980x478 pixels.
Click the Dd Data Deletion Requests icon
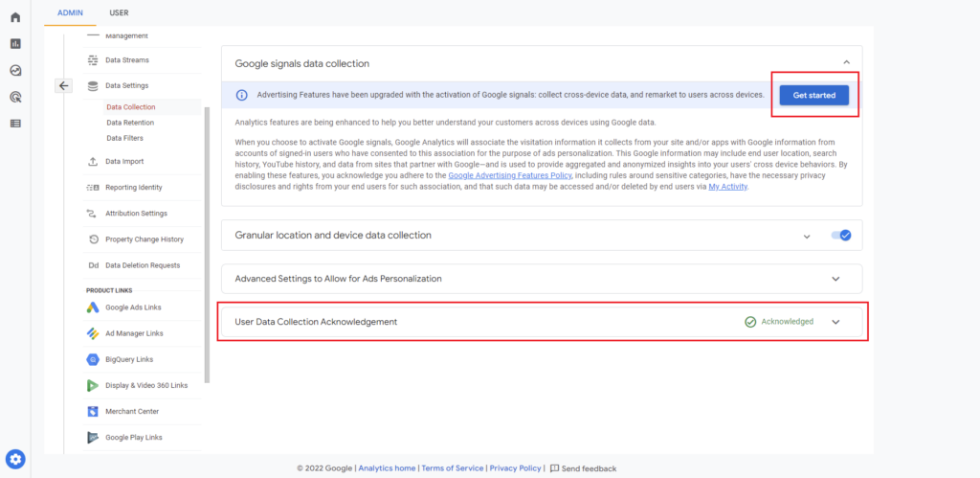[x=93, y=265]
